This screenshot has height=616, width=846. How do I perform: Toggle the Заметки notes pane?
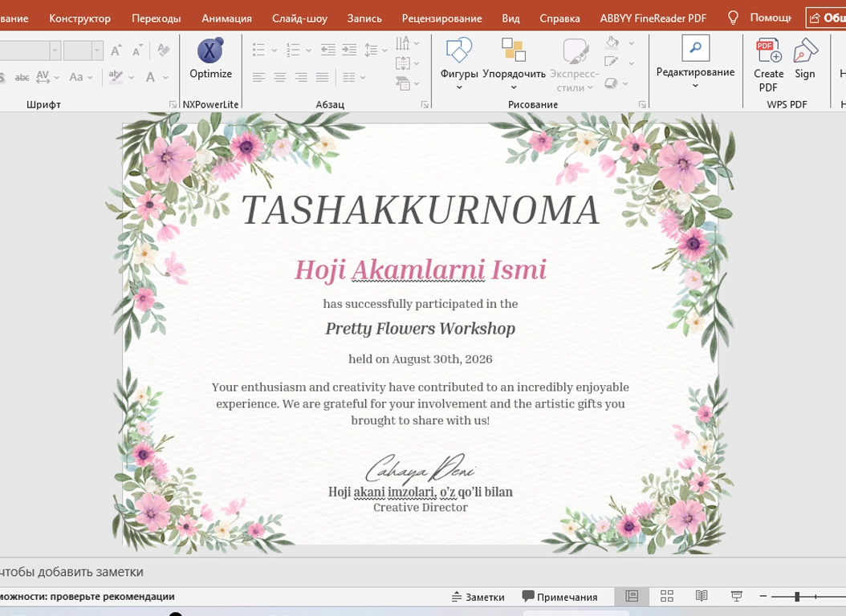pos(478,597)
